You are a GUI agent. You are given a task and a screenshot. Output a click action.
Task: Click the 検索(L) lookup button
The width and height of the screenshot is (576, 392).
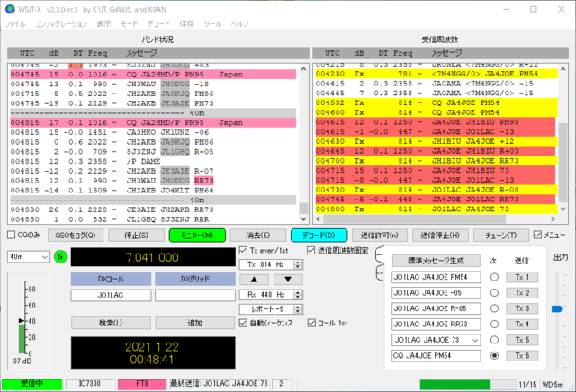(x=111, y=323)
